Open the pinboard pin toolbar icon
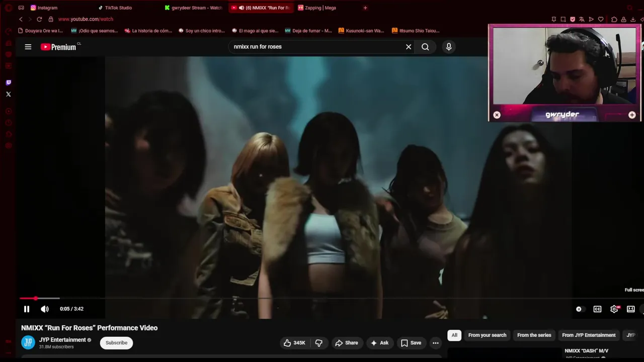The height and width of the screenshot is (362, 644). [554, 19]
